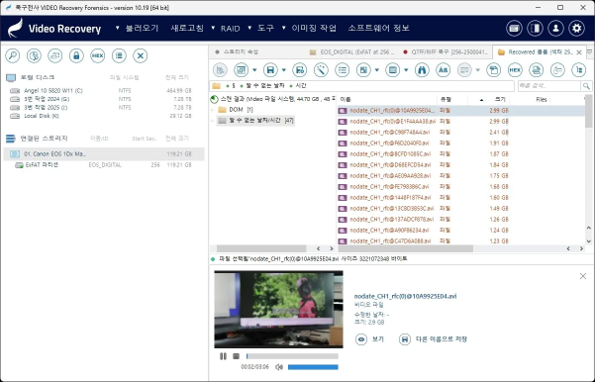The height and width of the screenshot is (382, 595).
Task: Click the list-view icon in left toolbar
Action: click(x=119, y=56)
